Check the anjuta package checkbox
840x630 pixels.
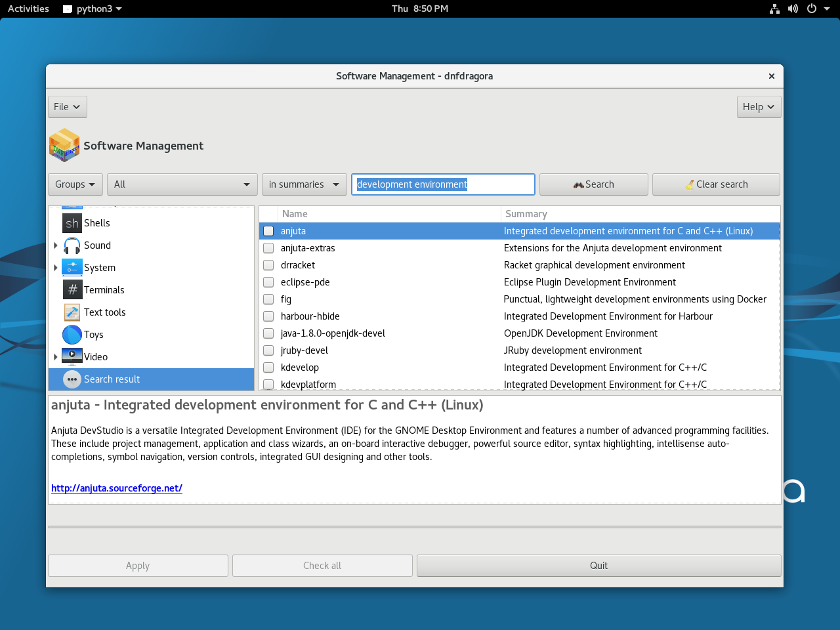(x=268, y=231)
